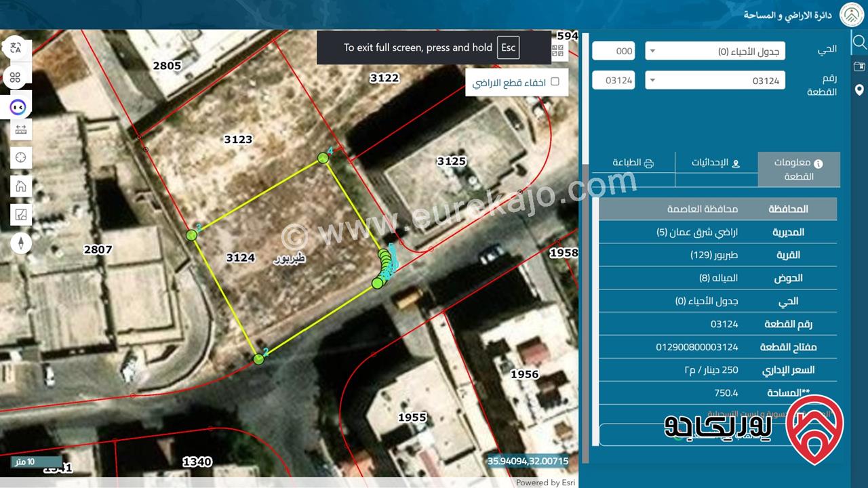This screenshot has height=488, width=868.
Task: Open the search magnifier sidebar icon
Action: (x=859, y=43)
